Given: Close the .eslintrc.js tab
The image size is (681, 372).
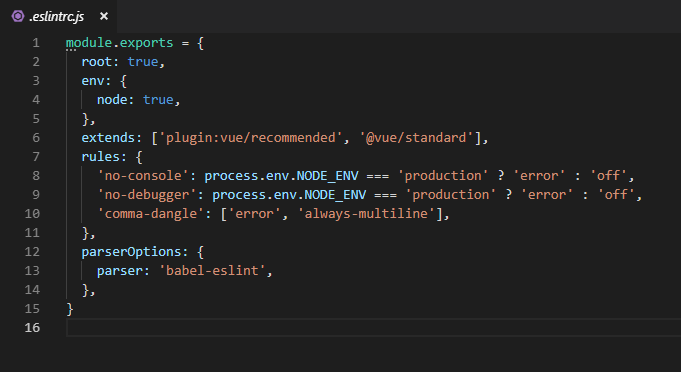Looking at the screenshot, I should pyautogui.click(x=104, y=16).
